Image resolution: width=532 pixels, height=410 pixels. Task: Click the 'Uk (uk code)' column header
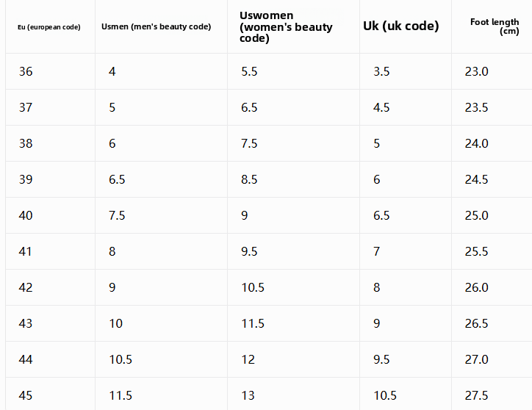(x=401, y=26)
